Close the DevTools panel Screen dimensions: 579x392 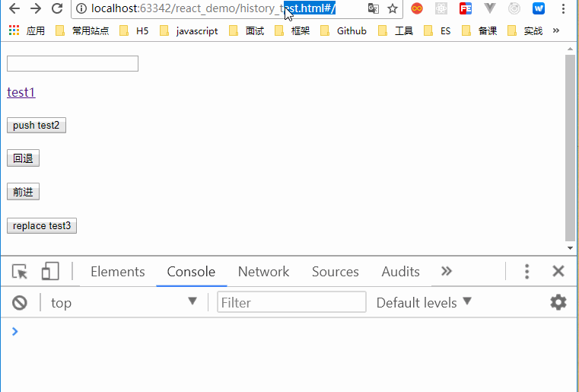point(558,272)
